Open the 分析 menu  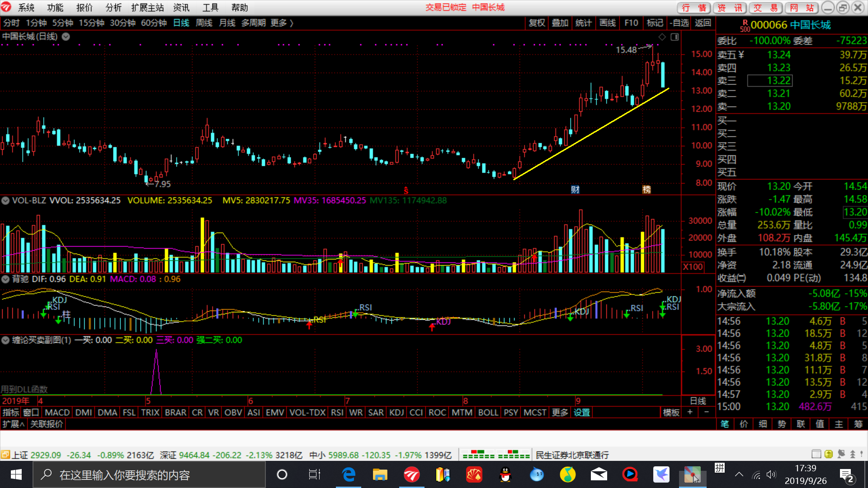click(x=113, y=8)
